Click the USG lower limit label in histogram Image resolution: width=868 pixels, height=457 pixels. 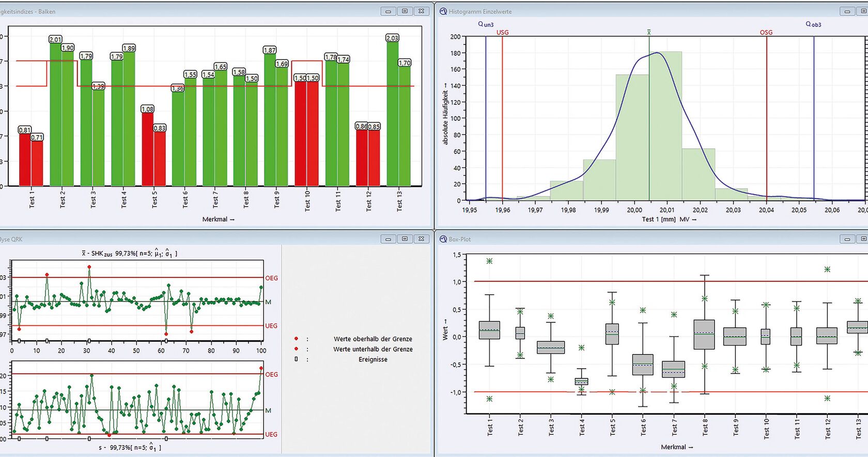[502, 32]
